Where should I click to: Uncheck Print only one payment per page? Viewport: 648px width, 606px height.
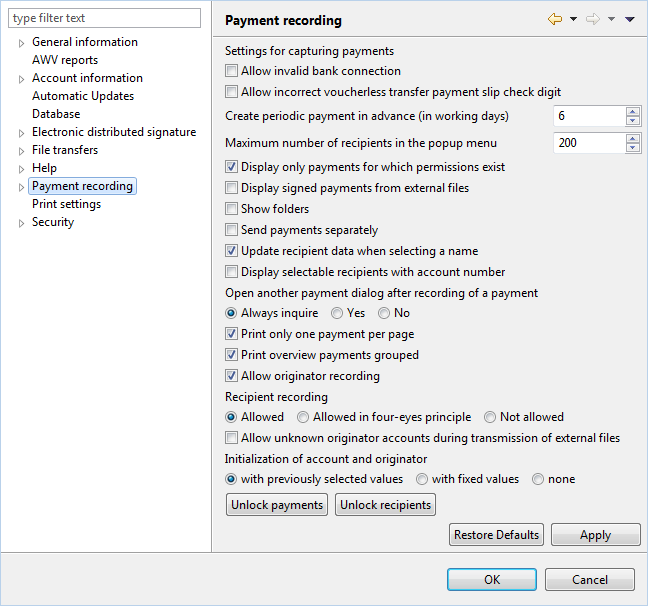tap(231, 334)
